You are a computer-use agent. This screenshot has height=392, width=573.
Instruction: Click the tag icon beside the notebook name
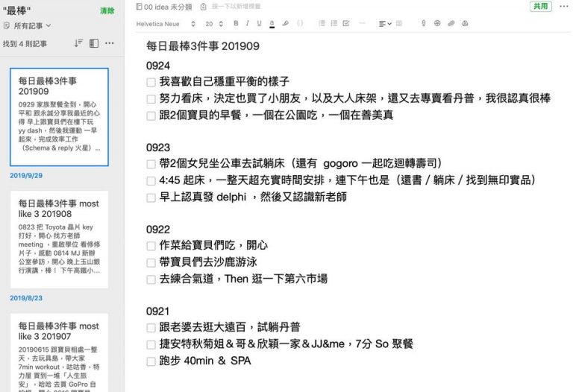click(204, 7)
